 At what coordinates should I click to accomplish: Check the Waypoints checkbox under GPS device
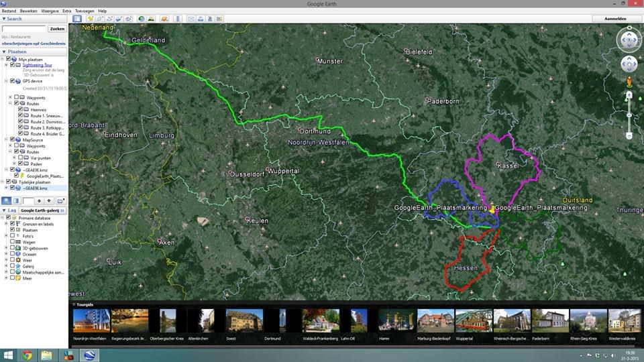click(x=16, y=97)
